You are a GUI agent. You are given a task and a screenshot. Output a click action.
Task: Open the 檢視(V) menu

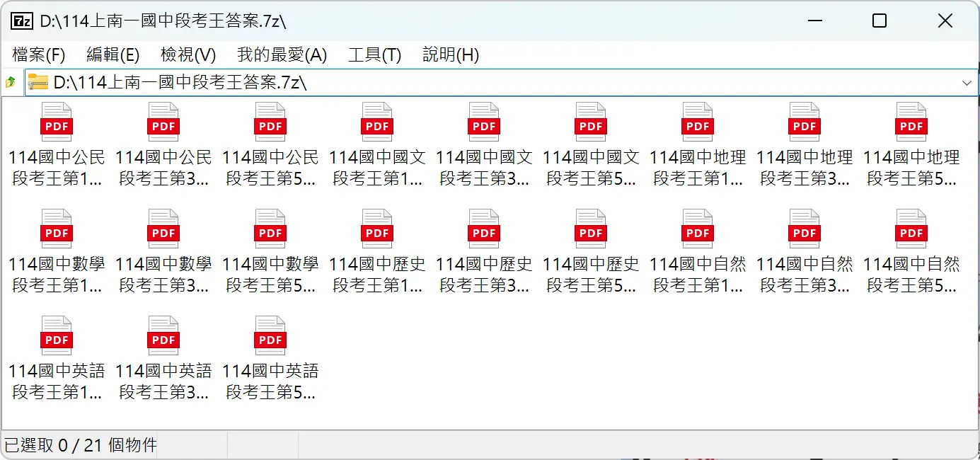click(x=188, y=54)
